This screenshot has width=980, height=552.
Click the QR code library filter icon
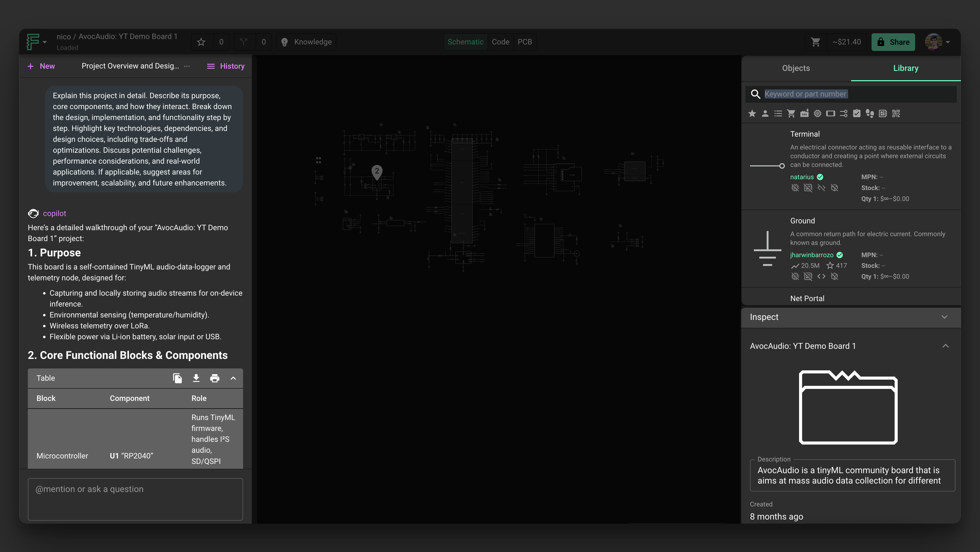(896, 113)
